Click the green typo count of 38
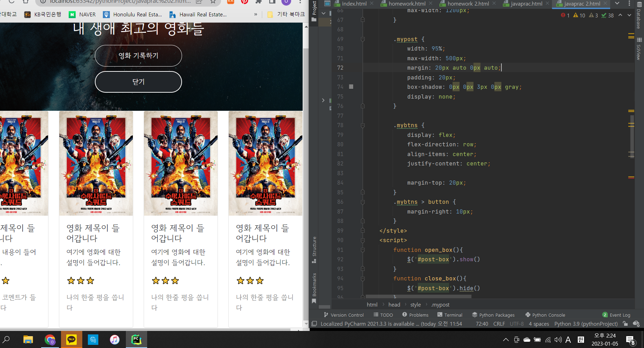The width and height of the screenshot is (644, 348). click(x=607, y=15)
